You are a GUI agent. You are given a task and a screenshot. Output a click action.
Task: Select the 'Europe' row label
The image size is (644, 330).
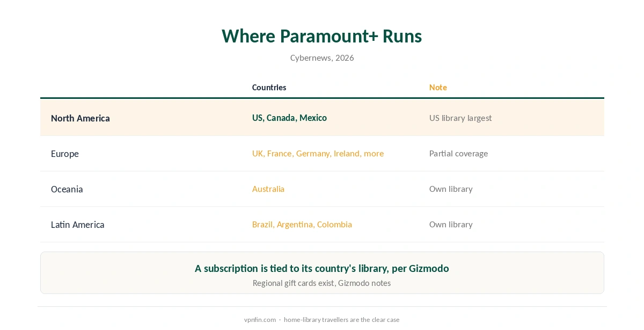pyautogui.click(x=65, y=154)
